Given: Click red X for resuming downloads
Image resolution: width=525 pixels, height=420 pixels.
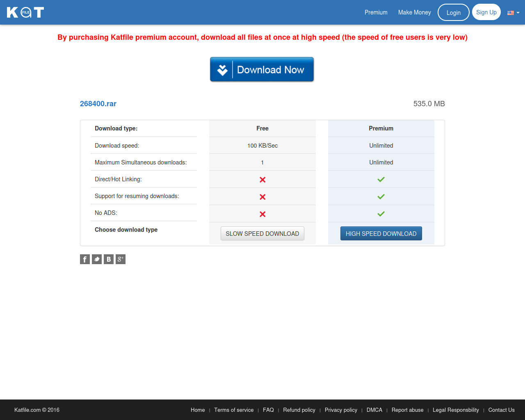Looking at the screenshot, I should point(262,197).
